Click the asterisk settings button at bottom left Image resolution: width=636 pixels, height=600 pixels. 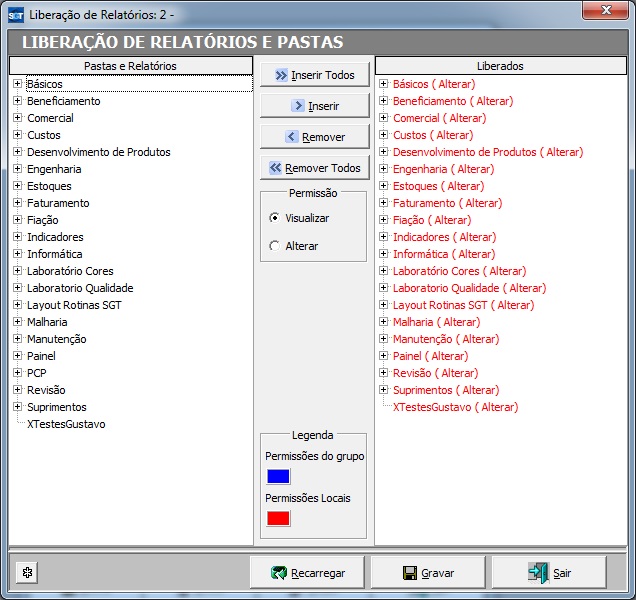click(x=27, y=573)
